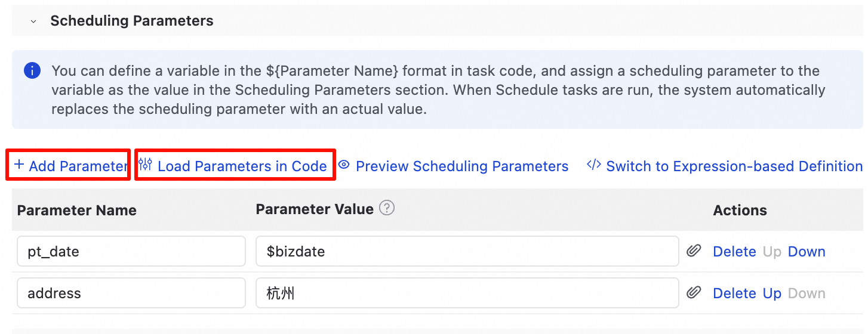Delete the pt_date parameter
868x334 pixels.
(734, 252)
